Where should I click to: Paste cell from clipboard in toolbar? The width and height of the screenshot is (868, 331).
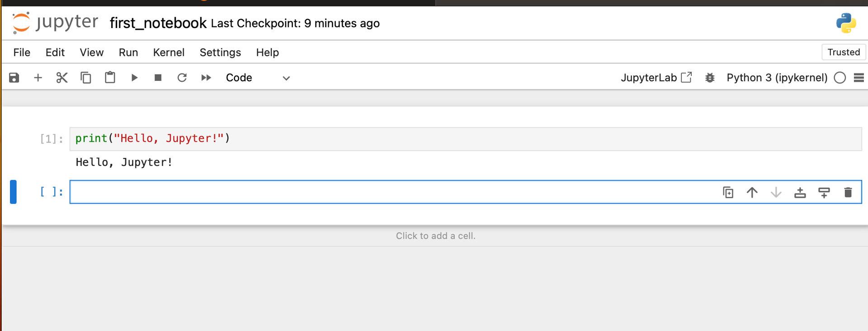[110, 78]
